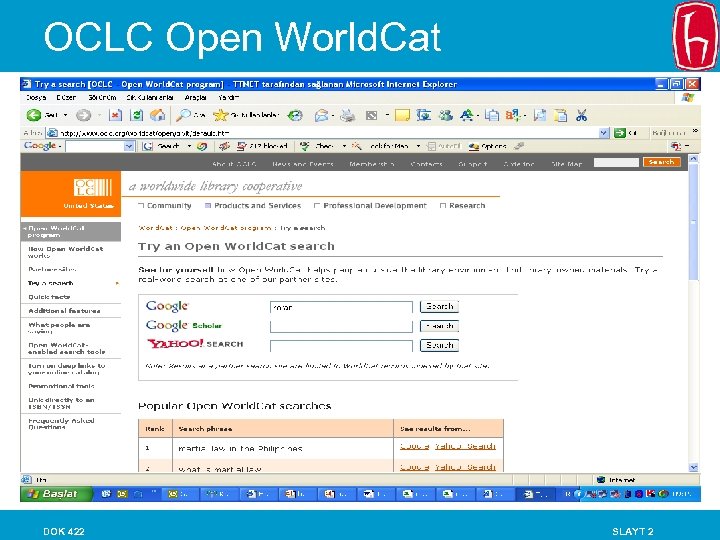Viewport: 720px width, 540px height.
Task: Click the magnifier Search toolbar icon
Action: pyautogui.click(x=183, y=115)
